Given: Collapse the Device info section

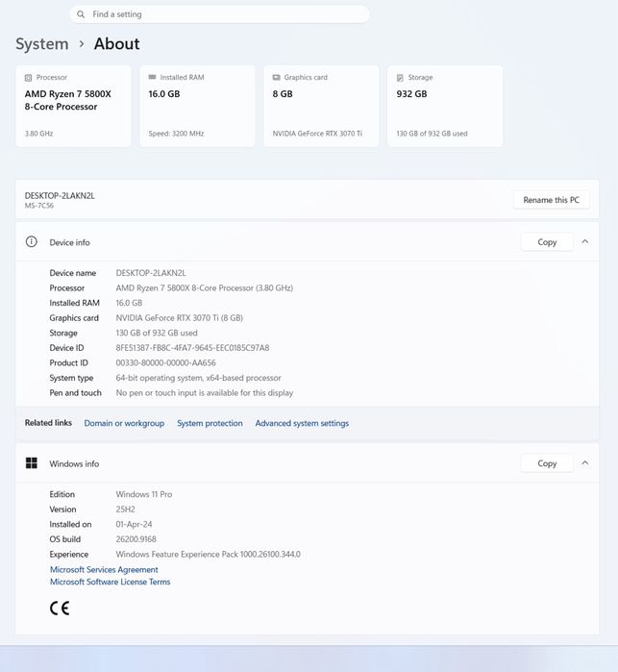Looking at the screenshot, I should 585,241.
